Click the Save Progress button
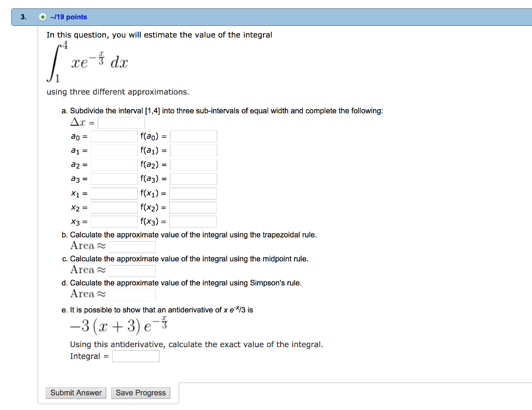 [140, 393]
